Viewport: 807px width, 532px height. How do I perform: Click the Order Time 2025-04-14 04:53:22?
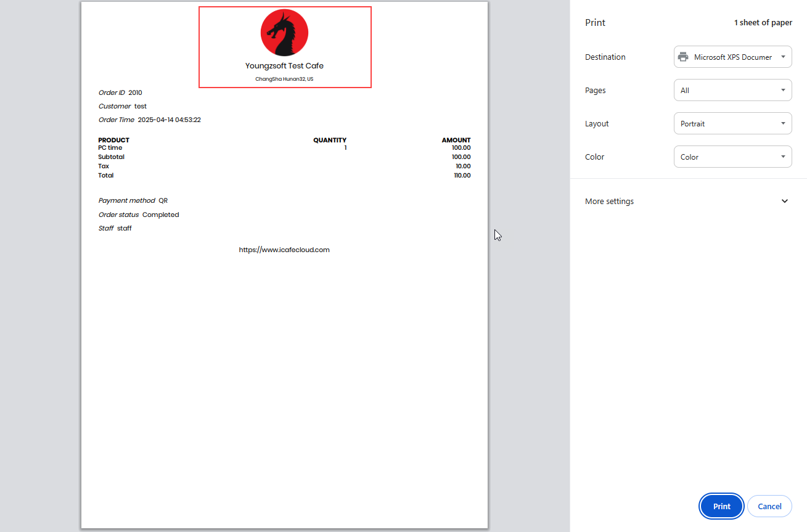pos(169,120)
